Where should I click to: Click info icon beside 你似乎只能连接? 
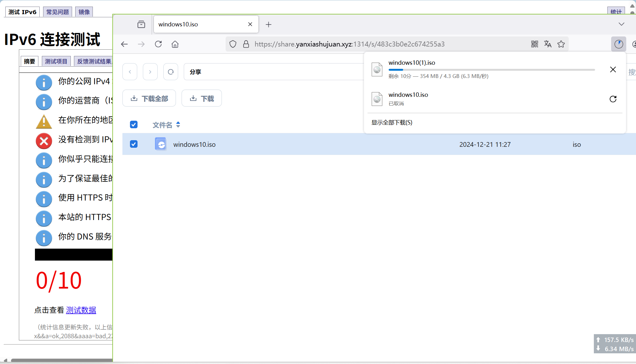(x=44, y=160)
